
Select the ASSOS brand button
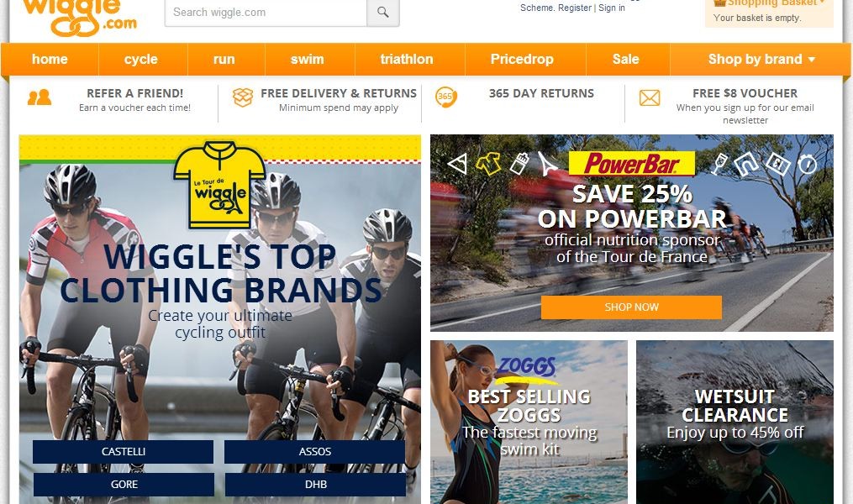(314, 452)
